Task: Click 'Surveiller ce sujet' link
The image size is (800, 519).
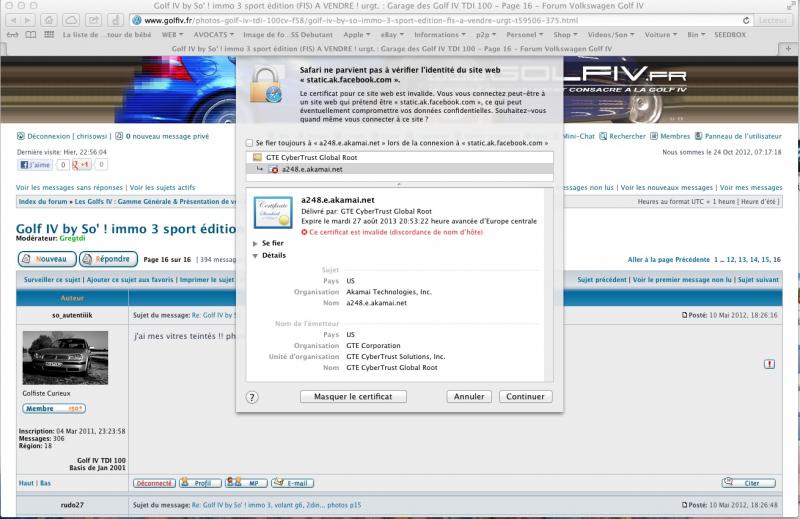Action: coord(52,280)
